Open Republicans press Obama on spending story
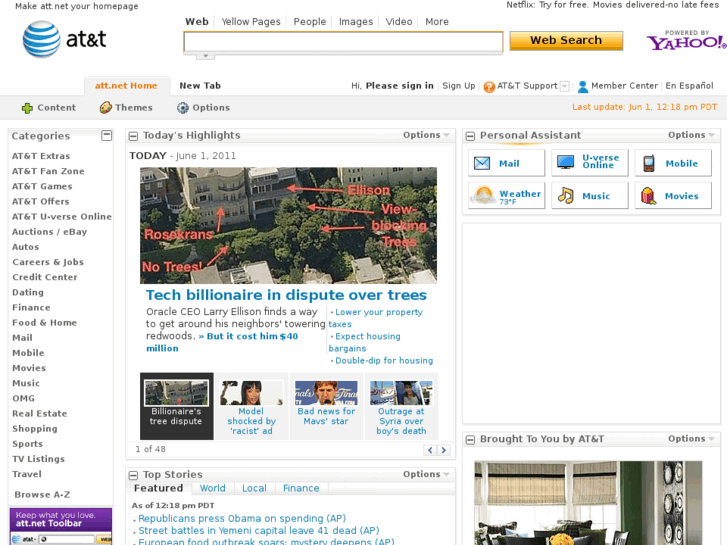The width and height of the screenshot is (727, 545). (242, 519)
